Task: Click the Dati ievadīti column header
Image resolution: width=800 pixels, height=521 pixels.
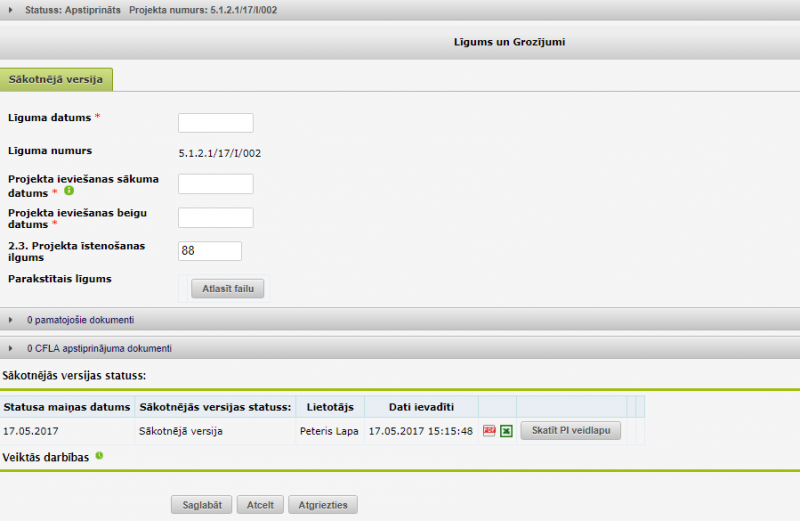Action: pos(421,407)
